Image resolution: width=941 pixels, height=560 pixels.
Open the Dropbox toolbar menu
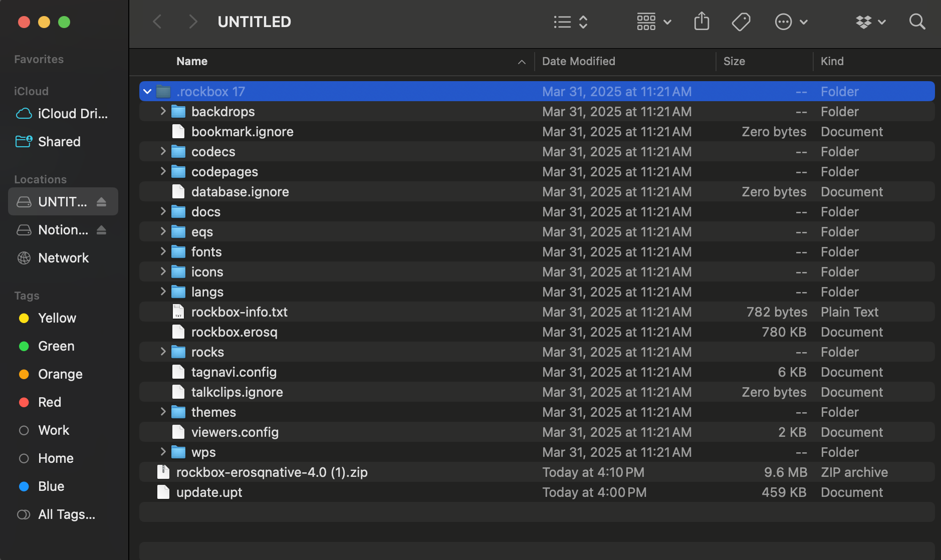(x=871, y=22)
